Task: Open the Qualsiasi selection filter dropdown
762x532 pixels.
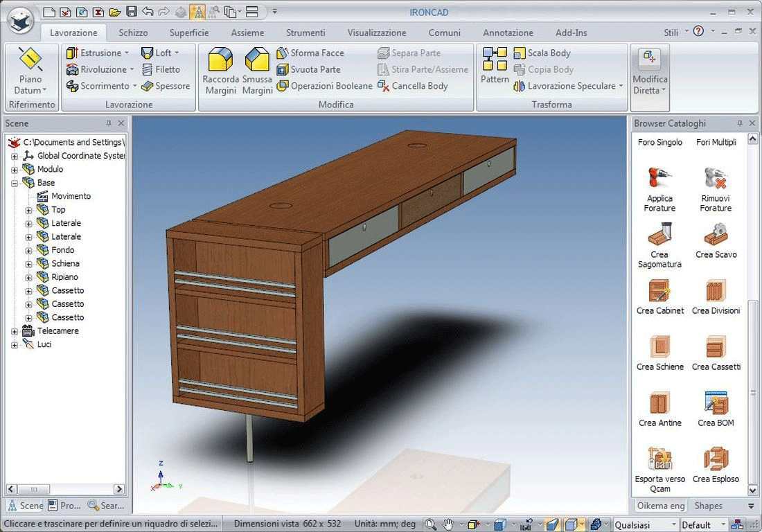Action: (x=673, y=524)
